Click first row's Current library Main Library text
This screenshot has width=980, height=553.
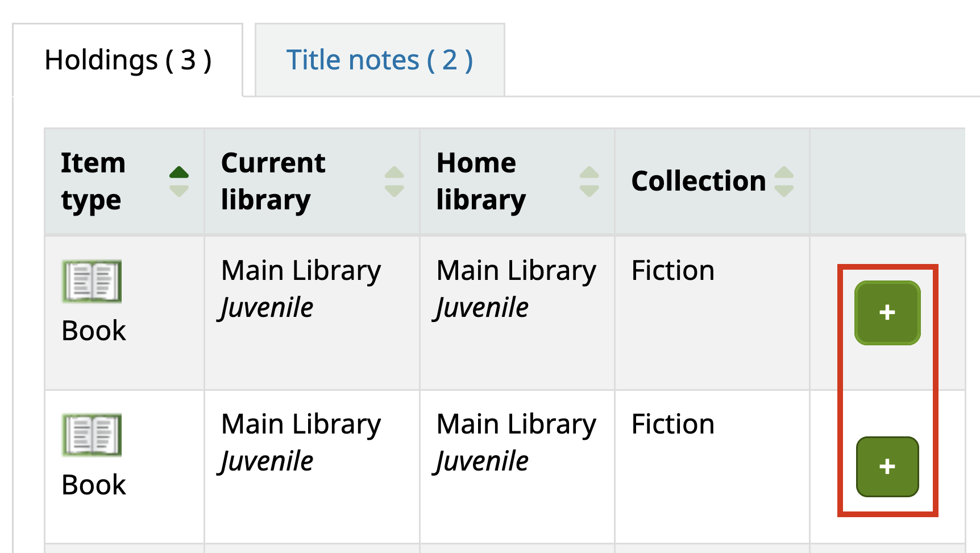(301, 271)
